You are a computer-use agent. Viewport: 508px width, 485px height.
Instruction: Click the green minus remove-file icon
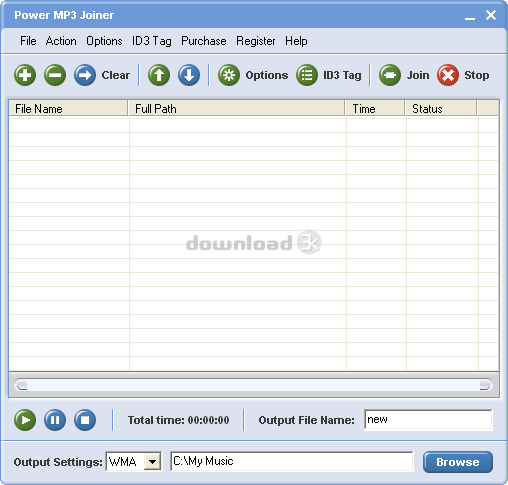coord(55,75)
